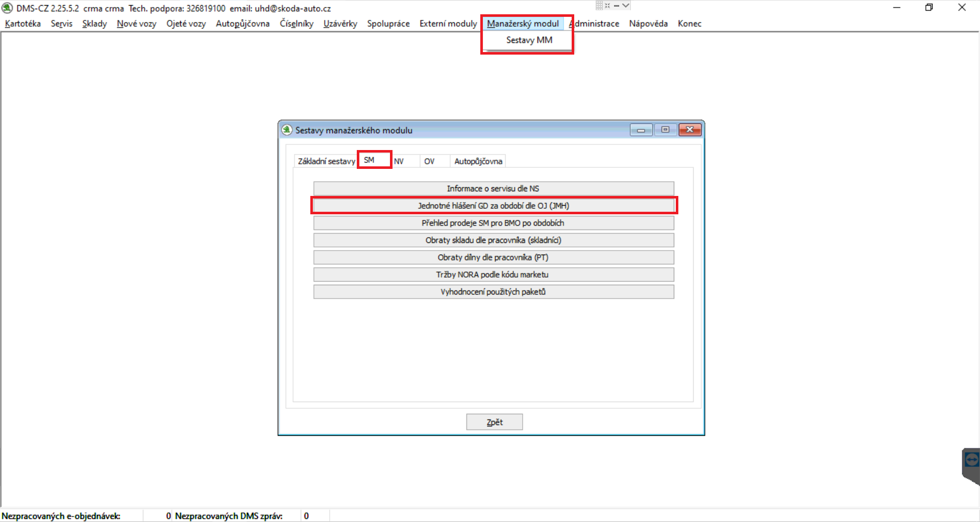Open Tržby NORA podle kódu marketu report
The height and width of the screenshot is (522, 980).
(493, 275)
